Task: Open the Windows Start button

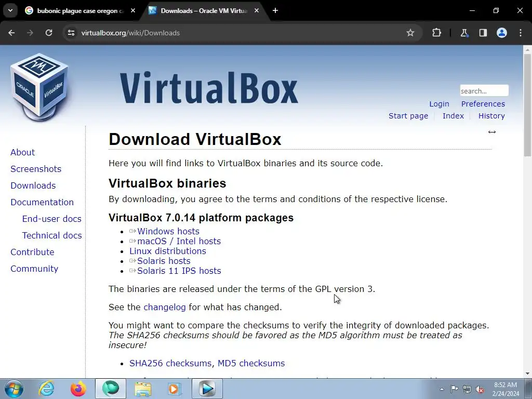Action: 14,389
